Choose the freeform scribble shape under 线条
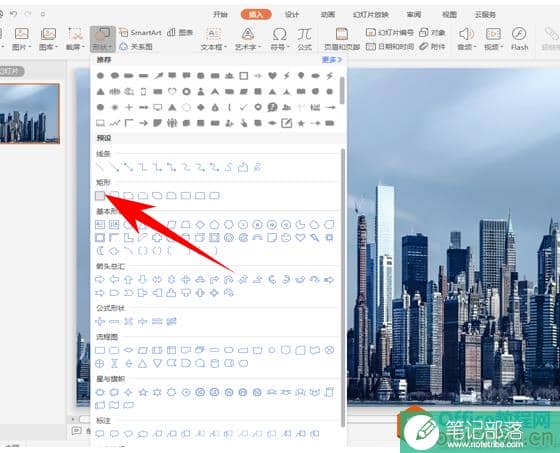The height and width of the screenshot is (453, 560). click(x=257, y=167)
